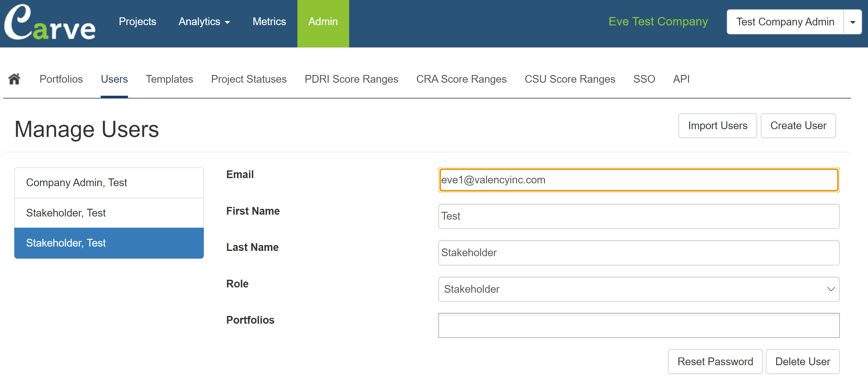Click the Import Users button
This screenshot has height=381, width=868.
[x=717, y=125]
